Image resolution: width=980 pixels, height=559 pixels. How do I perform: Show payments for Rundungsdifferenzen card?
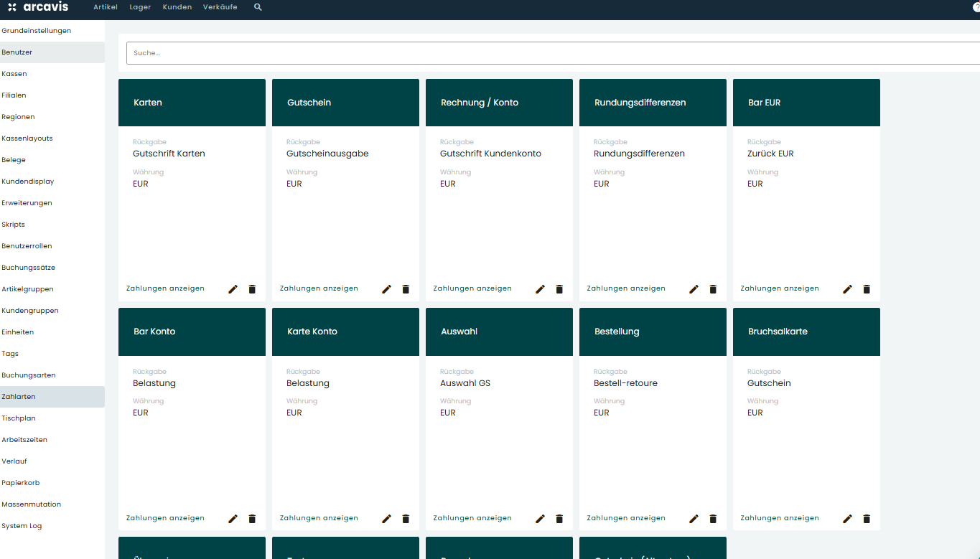click(626, 288)
